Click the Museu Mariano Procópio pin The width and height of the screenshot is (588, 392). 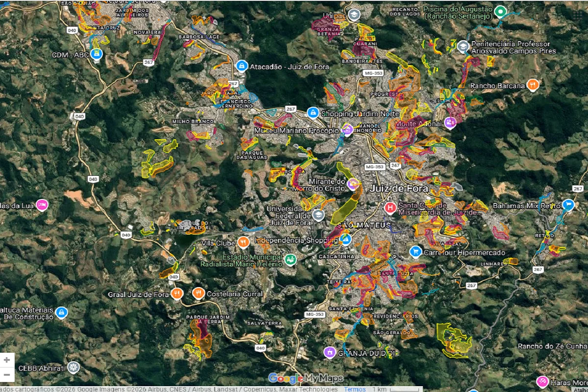point(347,130)
